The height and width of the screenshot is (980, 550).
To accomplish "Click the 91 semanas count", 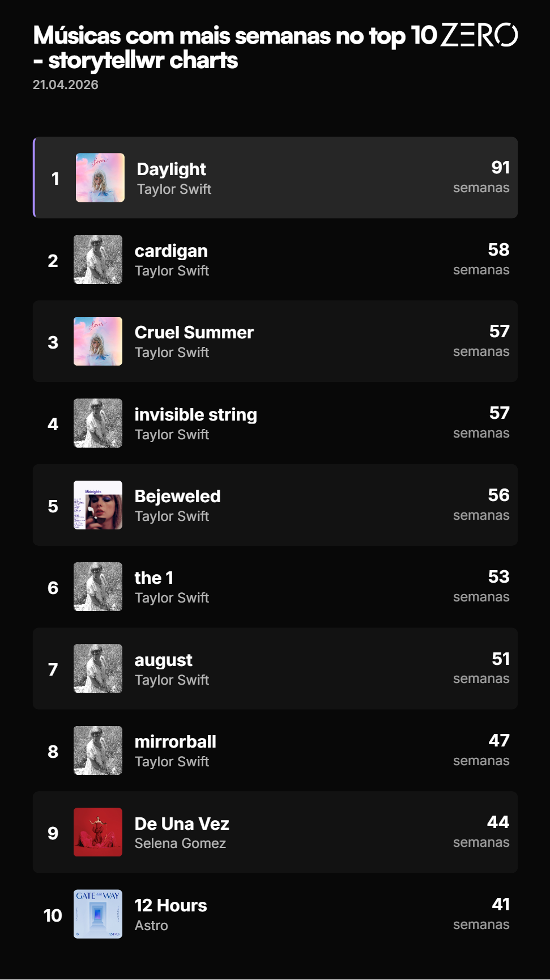I will [x=481, y=177].
